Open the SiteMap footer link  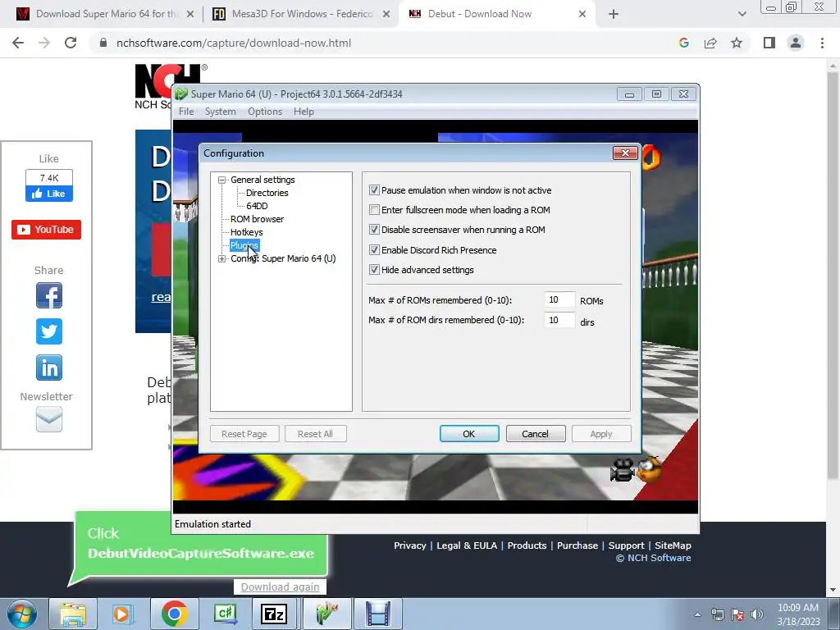coord(673,546)
